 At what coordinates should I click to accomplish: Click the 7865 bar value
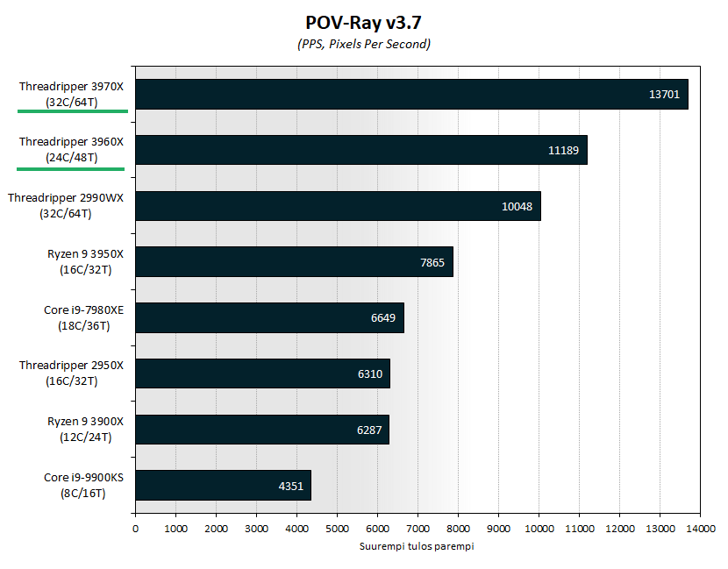click(x=432, y=263)
